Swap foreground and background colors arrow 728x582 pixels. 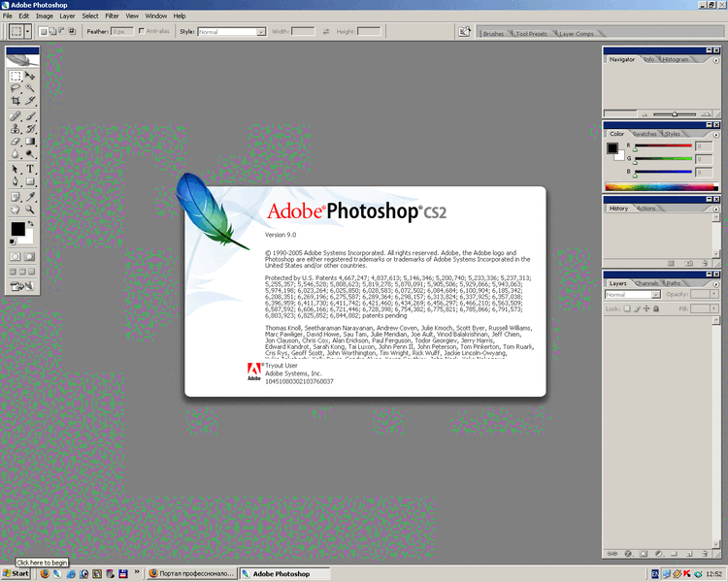[31, 224]
